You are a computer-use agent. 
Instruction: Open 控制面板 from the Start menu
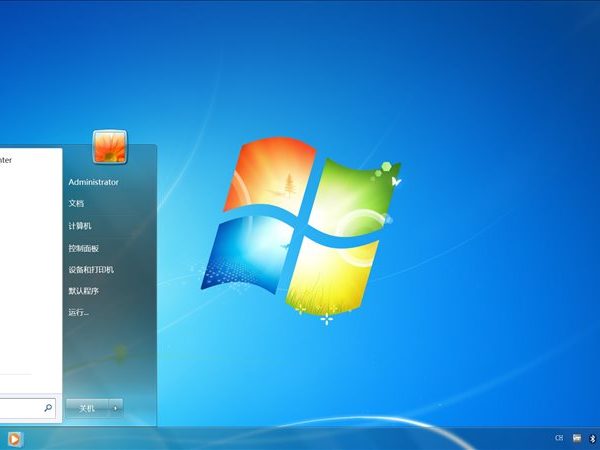point(83,248)
